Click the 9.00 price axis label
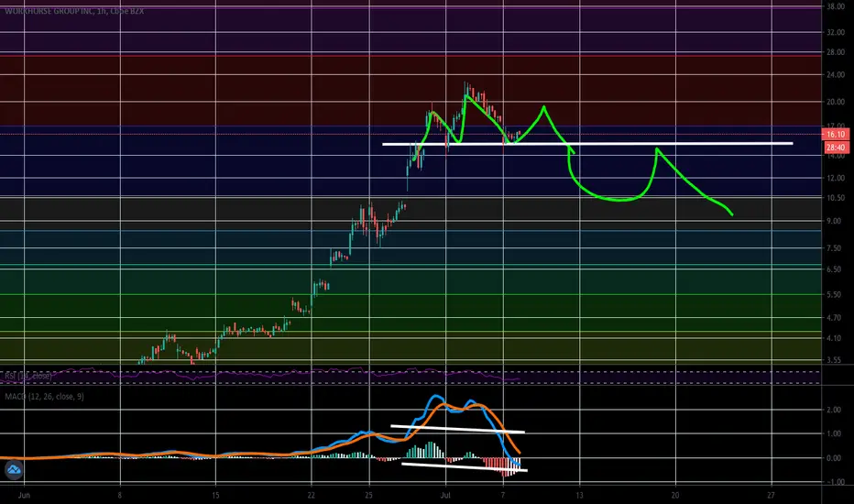854x504 pixels. (x=834, y=221)
